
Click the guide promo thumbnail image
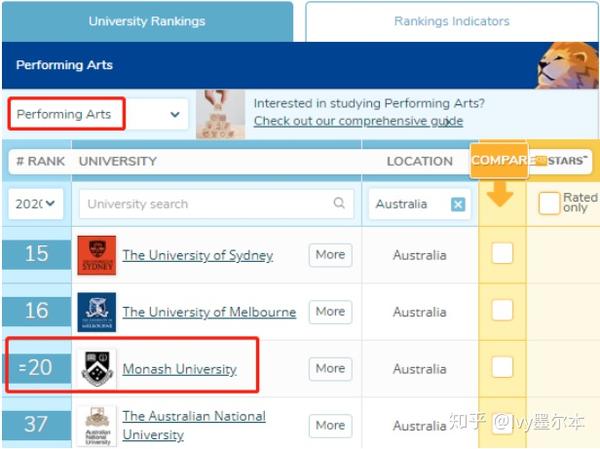220,114
